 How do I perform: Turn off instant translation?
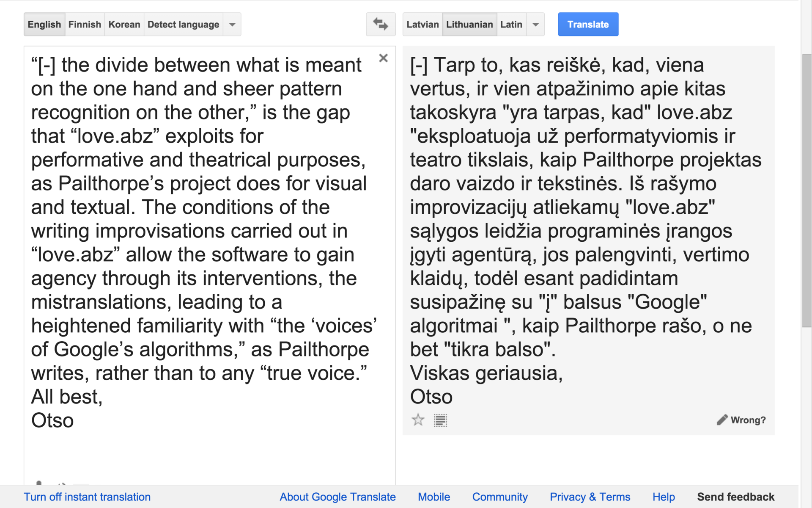pyautogui.click(x=87, y=497)
